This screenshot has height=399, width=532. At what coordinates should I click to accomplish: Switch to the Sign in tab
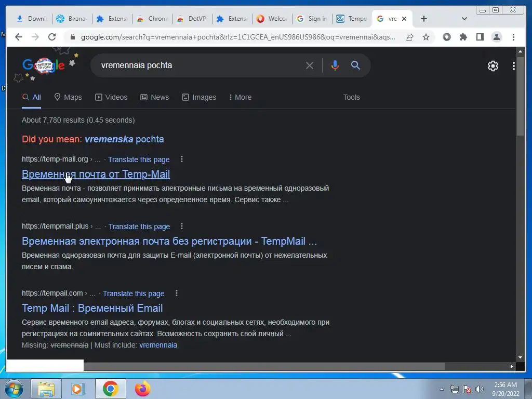click(x=312, y=19)
